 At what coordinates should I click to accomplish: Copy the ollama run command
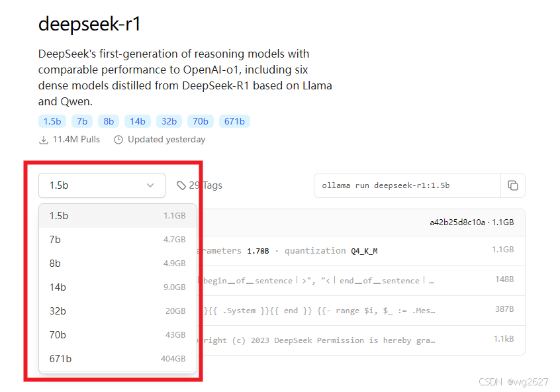click(514, 185)
